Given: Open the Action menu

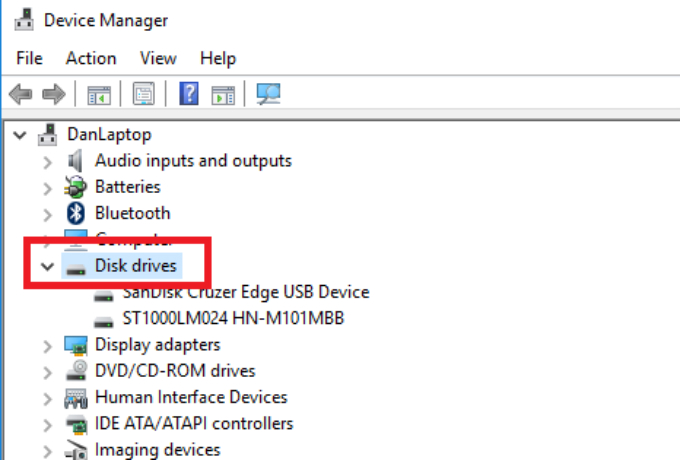Looking at the screenshot, I should (91, 58).
